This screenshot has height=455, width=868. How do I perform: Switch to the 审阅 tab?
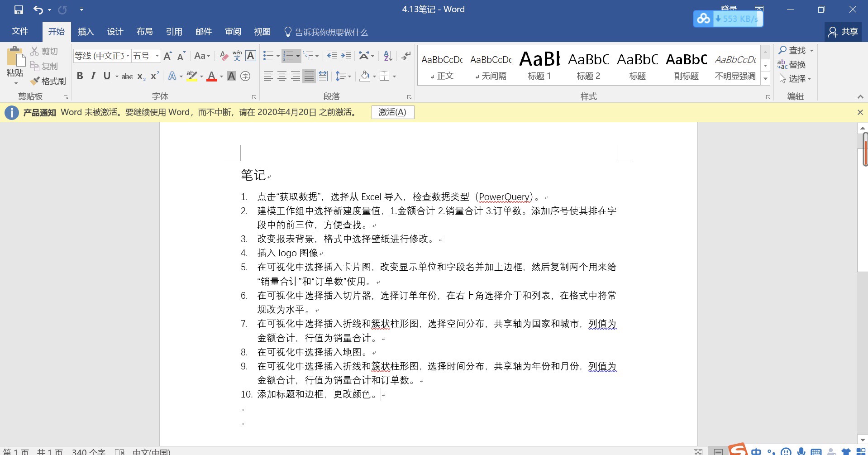click(x=233, y=32)
